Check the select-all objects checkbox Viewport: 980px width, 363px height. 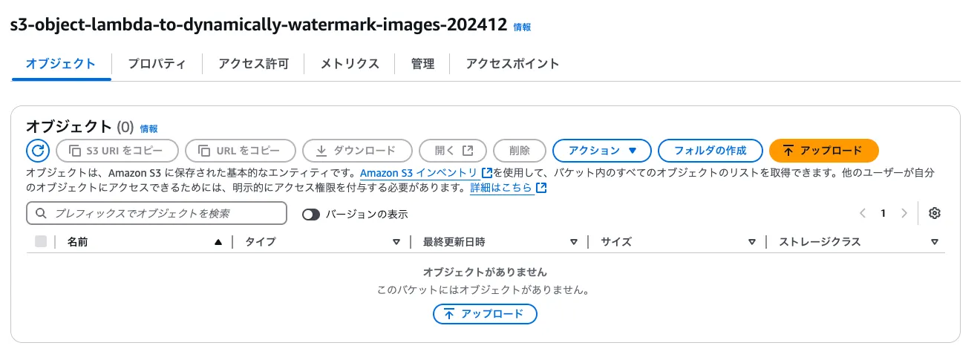[x=41, y=242]
